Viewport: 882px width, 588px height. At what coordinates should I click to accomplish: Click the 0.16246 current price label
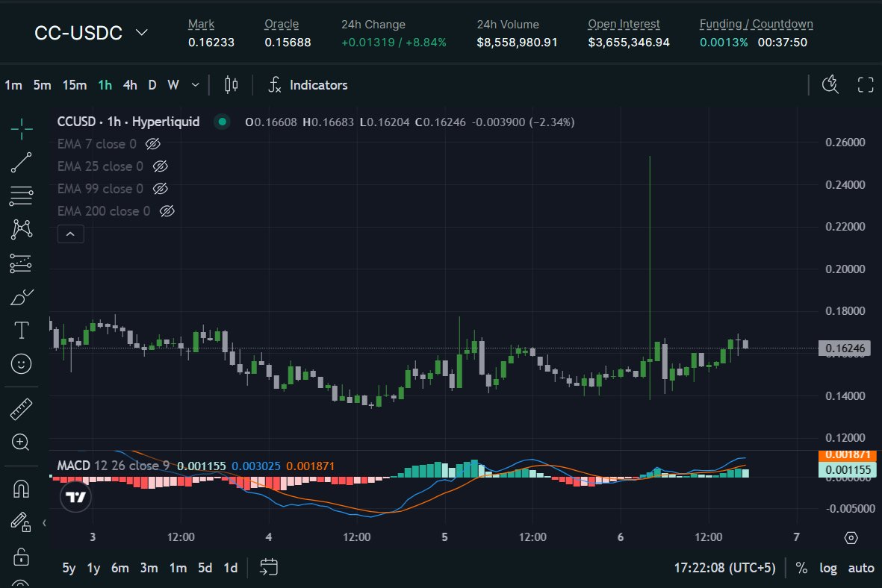845,348
